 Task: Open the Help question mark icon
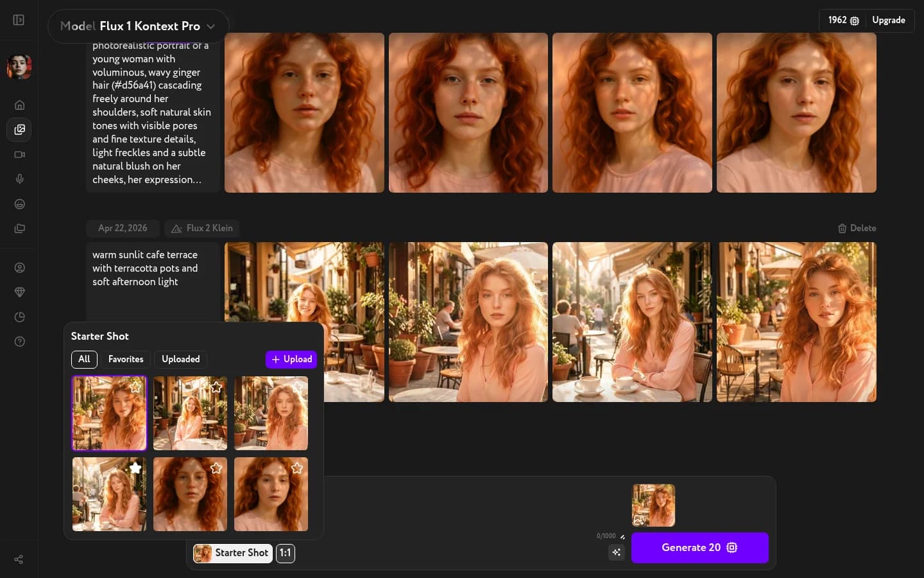coord(19,342)
